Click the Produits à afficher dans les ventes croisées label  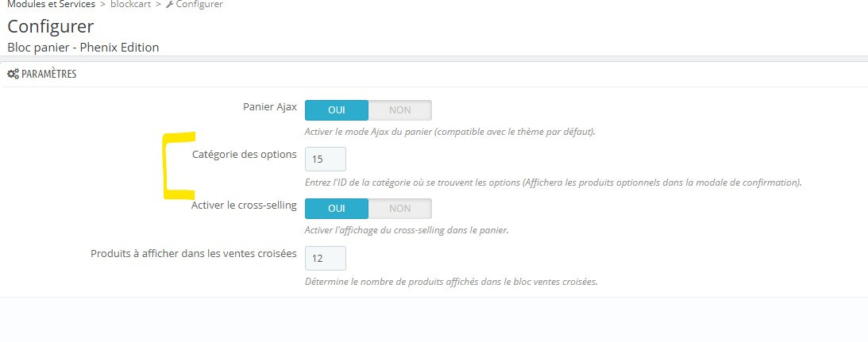click(x=194, y=253)
